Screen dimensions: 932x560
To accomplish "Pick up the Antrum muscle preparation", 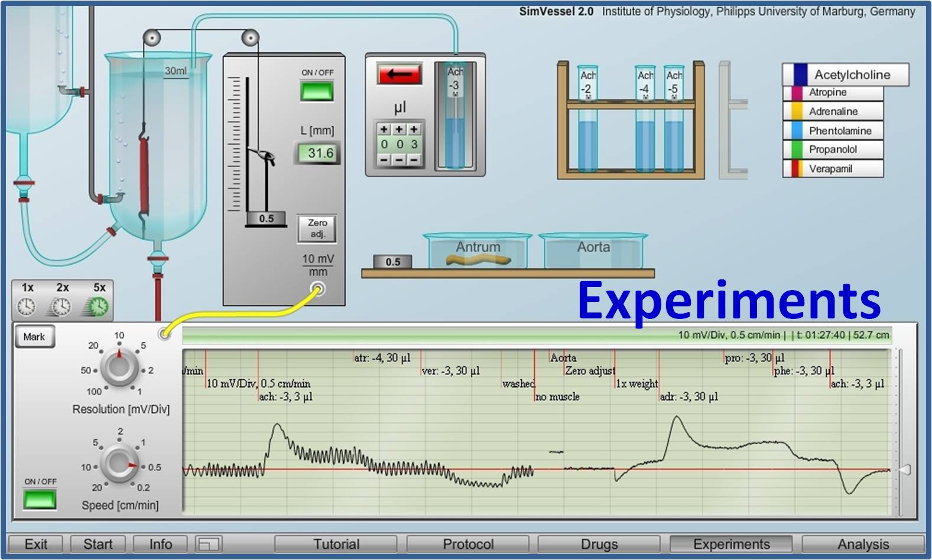I will click(x=478, y=259).
